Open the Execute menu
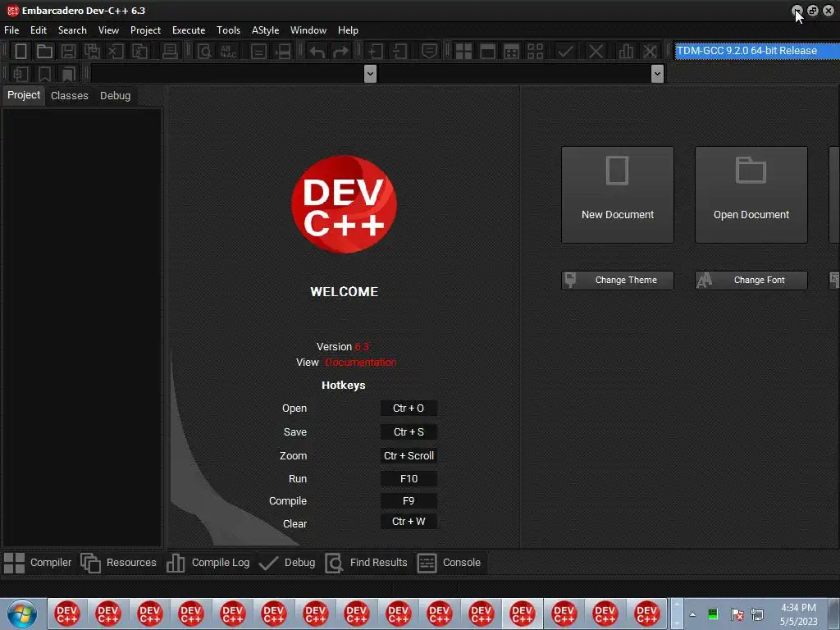840x630 pixels. 189,30
